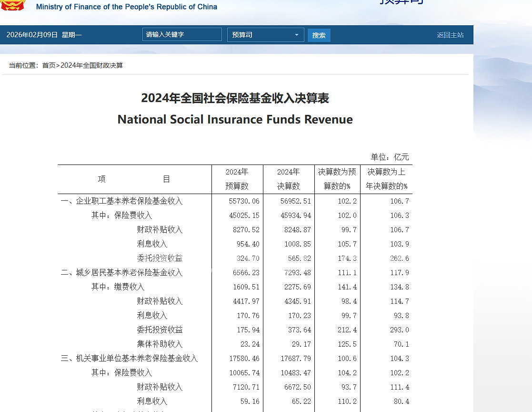Click the Ministry of Finance English title

click(x=127, y=7)
